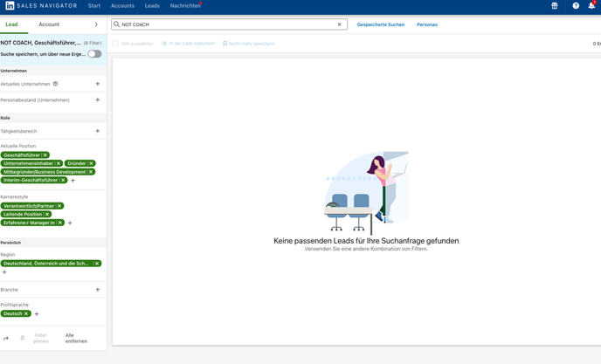This screenshot has height=364, width=601.
Task: Expand the Tätigkeitsbereich filter
Action: [97, 131]
